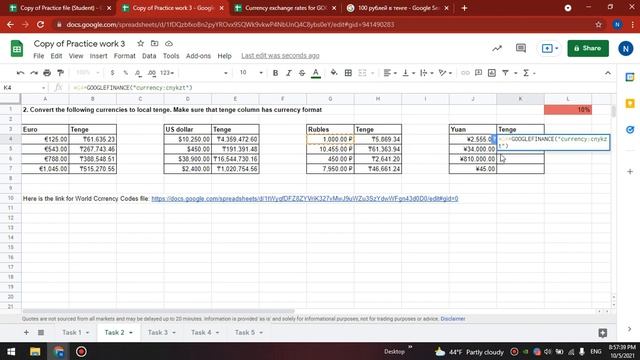
Task: Open more number formats dropdown
Action: click(167, 73)
